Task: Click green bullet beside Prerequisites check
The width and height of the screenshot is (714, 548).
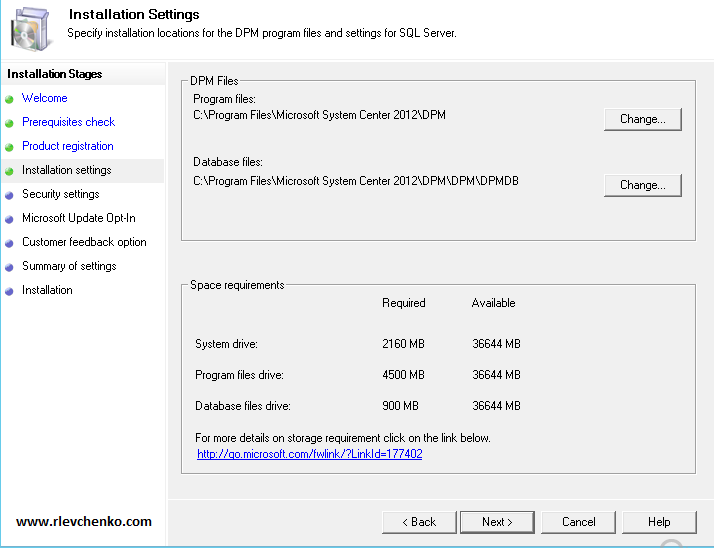Action: pos(9,123)
